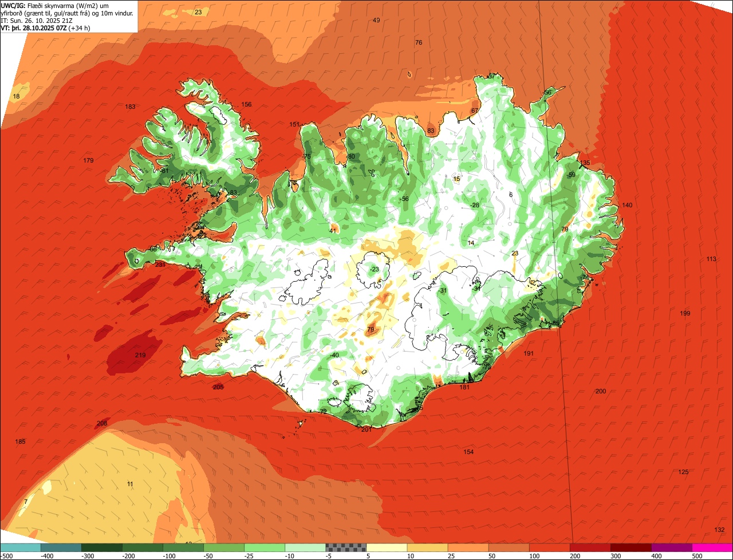Select the offshore value 199
733x560 pixels.
685,313
